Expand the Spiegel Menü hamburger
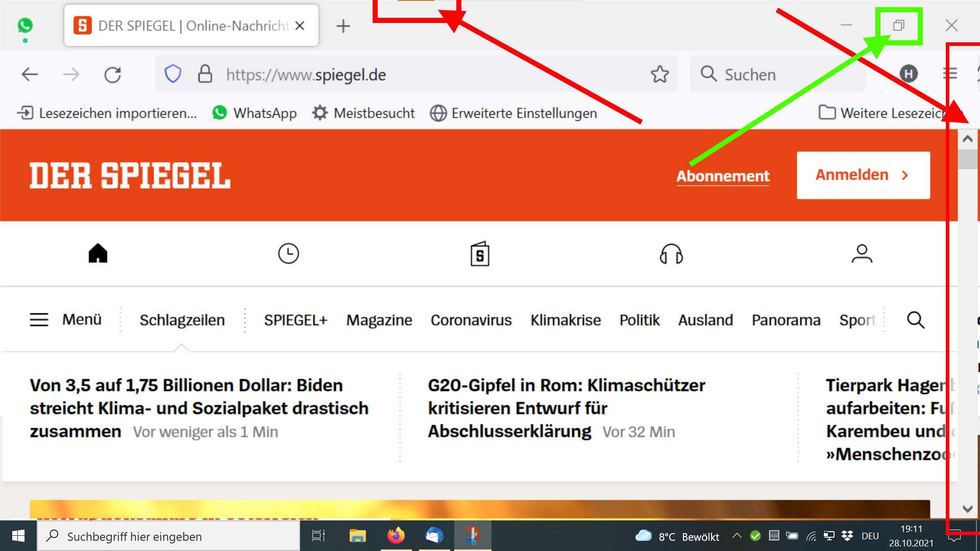This screenshot has width=980, height=551. 65,320
